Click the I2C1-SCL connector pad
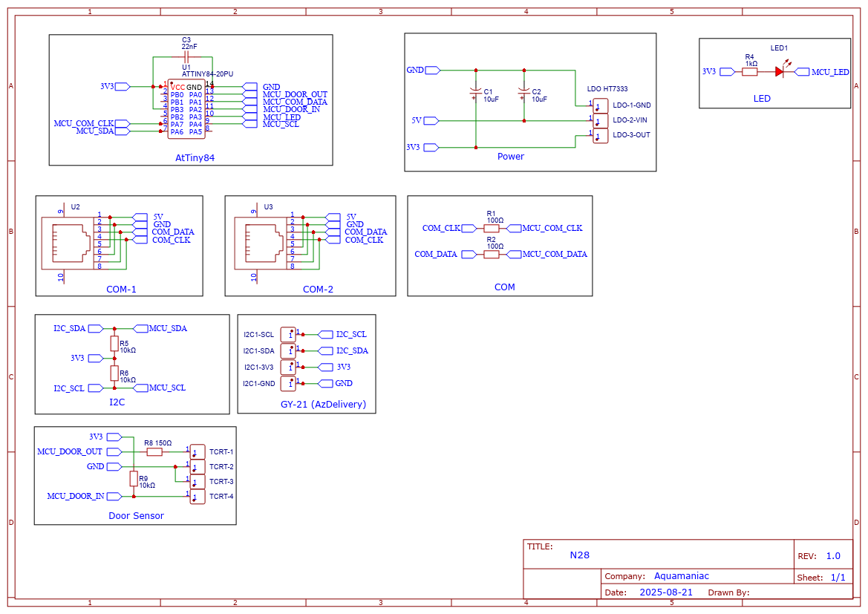The width and height of the screenshot is (868, 614). point(288,335)
